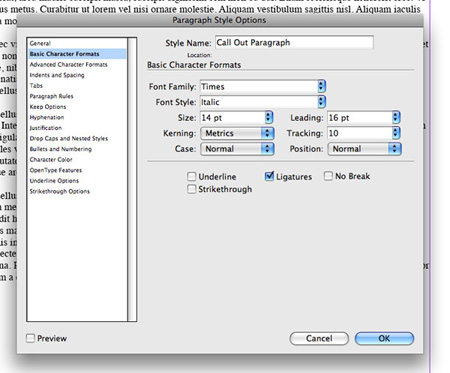Viewport: 450px width, 373px height.
Task: Enable the Underline checkbox
Action: click(x=192, y=176)
